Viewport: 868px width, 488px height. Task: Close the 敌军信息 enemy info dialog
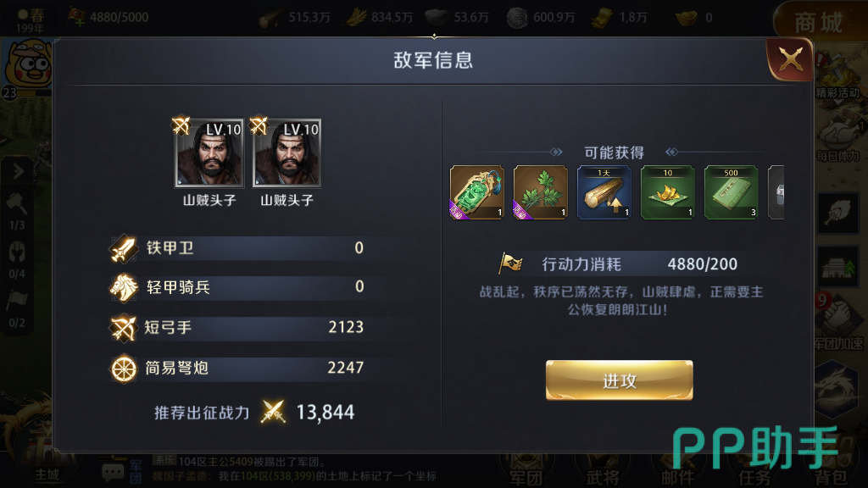point(791,59)
